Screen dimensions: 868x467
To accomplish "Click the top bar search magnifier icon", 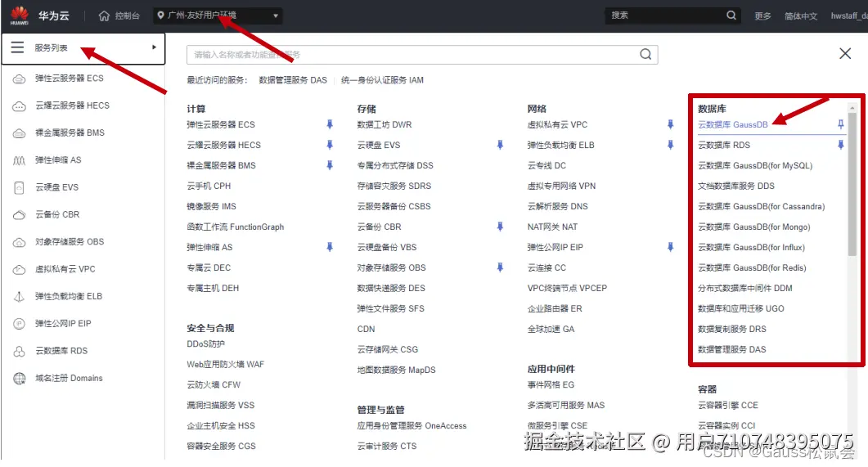I will tap(731, 16).
